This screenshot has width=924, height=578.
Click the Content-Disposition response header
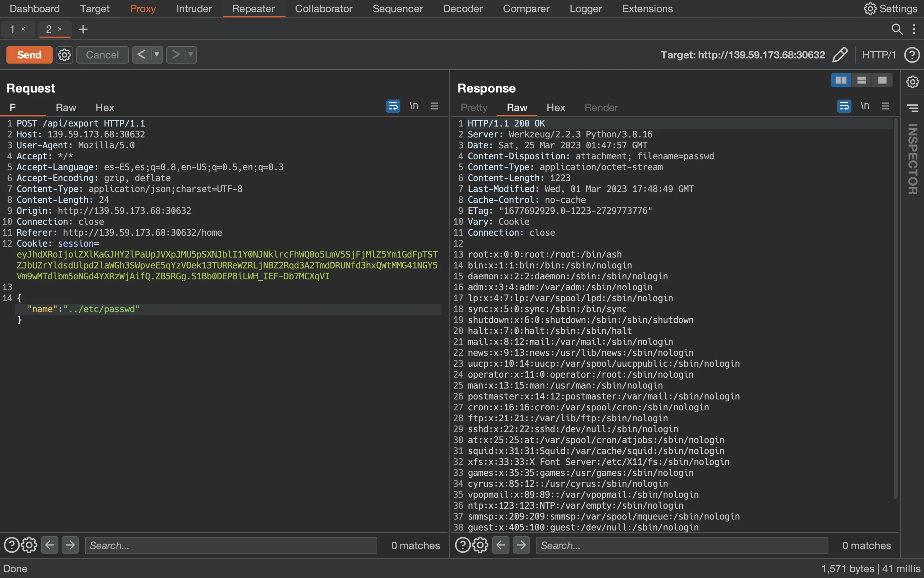pos(591,156)
